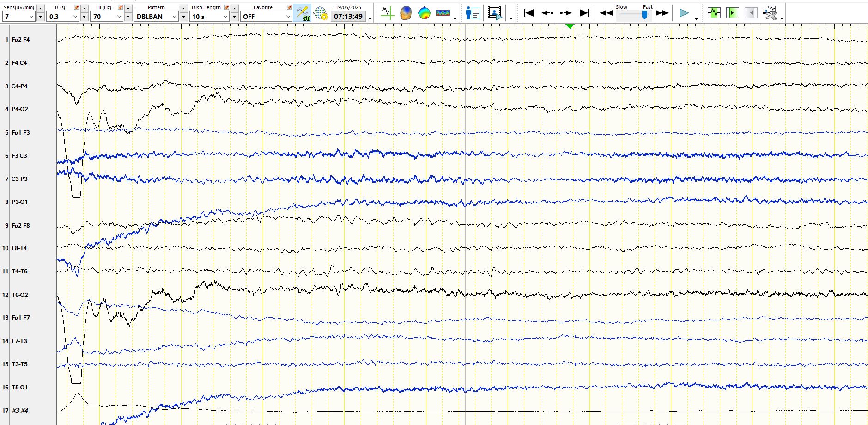Click the HF(Hz) down stepper arrow
868x425 pixels.
click(128, 17)
